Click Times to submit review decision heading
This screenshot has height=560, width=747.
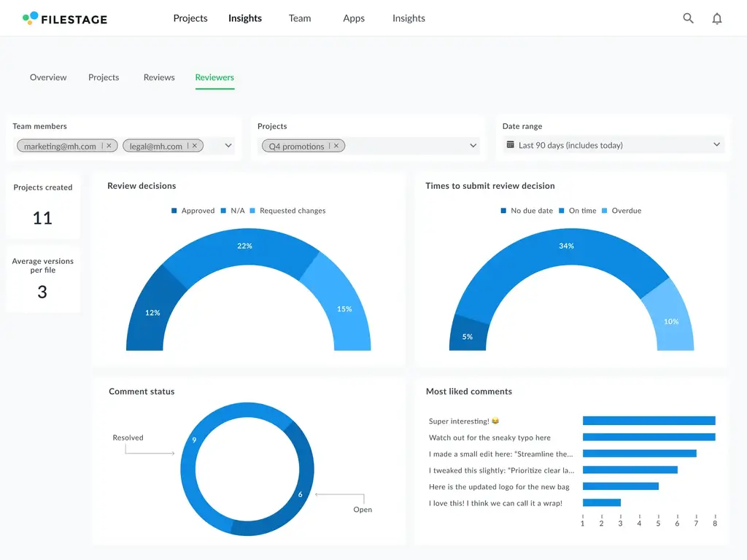(x=489, y=186)
